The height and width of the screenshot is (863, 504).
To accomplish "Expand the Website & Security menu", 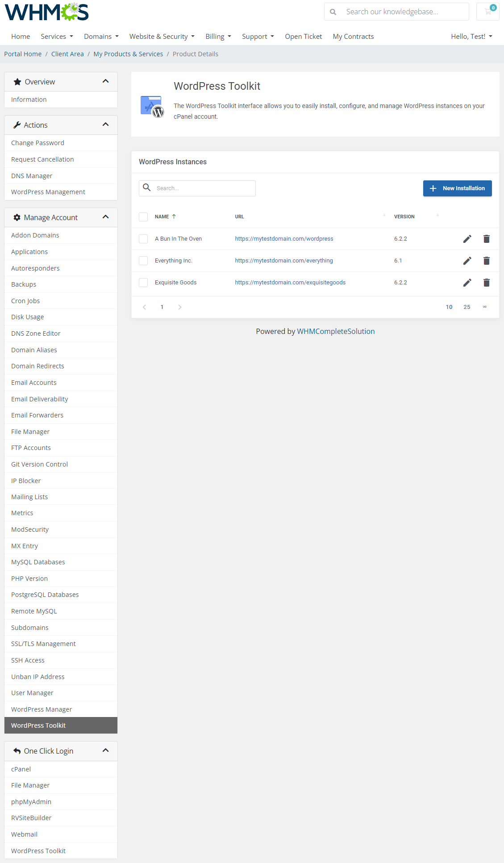I will (x=162, y=37).
